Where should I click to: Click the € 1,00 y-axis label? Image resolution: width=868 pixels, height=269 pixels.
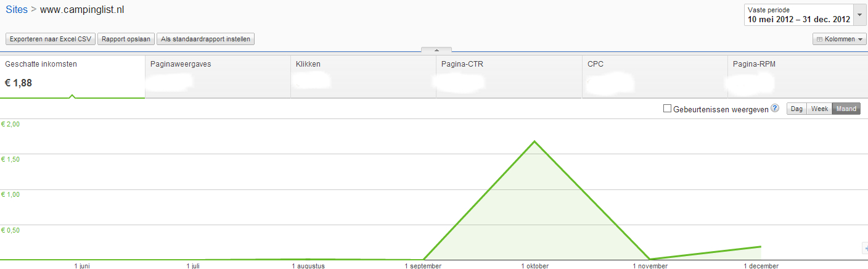[10, 194]
